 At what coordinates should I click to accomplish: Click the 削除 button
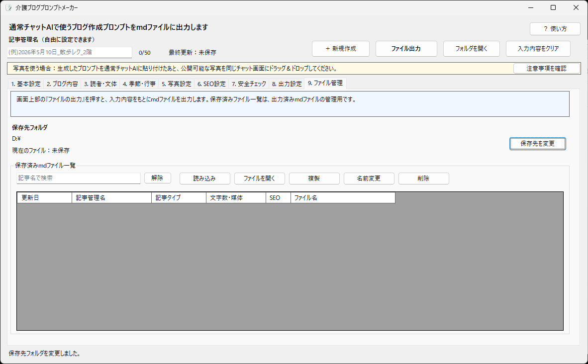coord(424,179)
